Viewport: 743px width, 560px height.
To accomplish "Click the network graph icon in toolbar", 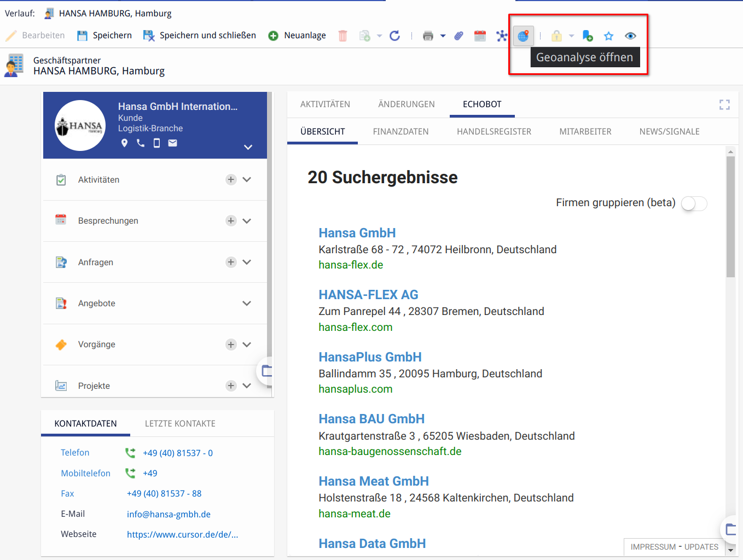I will 502,36.
